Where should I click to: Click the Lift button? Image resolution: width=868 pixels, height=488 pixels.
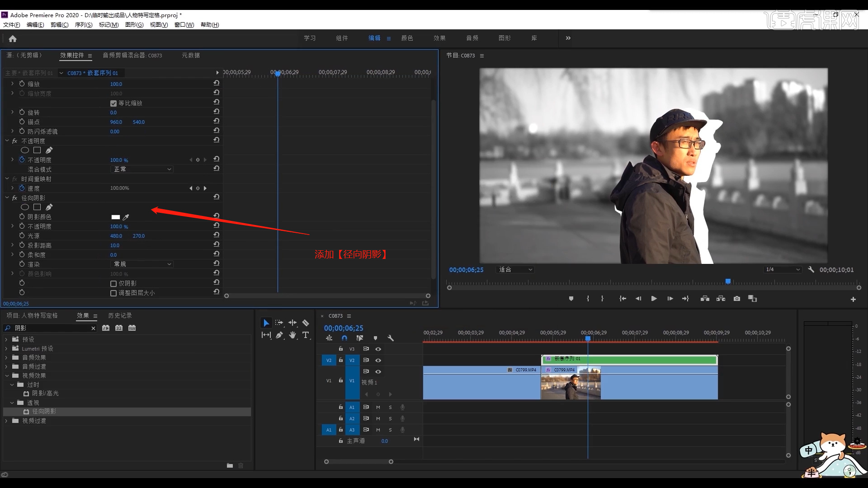pos(705,299)
